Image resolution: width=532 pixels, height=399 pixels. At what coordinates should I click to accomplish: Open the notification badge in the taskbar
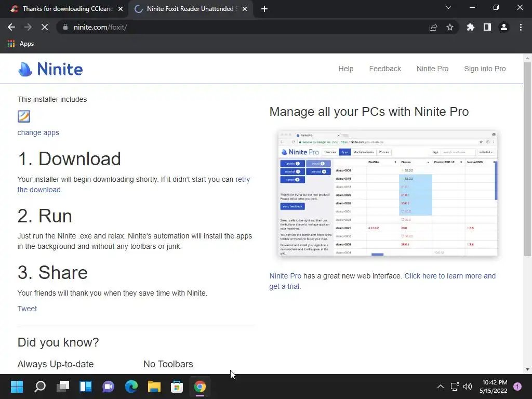517,386
